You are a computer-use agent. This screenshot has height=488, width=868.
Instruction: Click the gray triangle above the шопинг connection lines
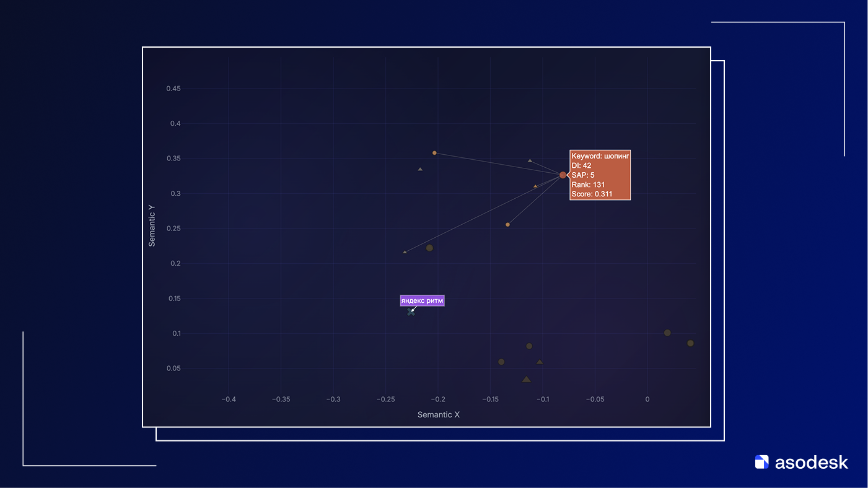tap(530, 161)
